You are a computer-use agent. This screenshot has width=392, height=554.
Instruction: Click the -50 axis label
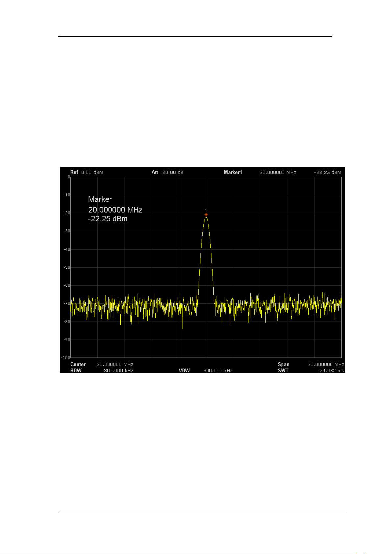[67, 267]
